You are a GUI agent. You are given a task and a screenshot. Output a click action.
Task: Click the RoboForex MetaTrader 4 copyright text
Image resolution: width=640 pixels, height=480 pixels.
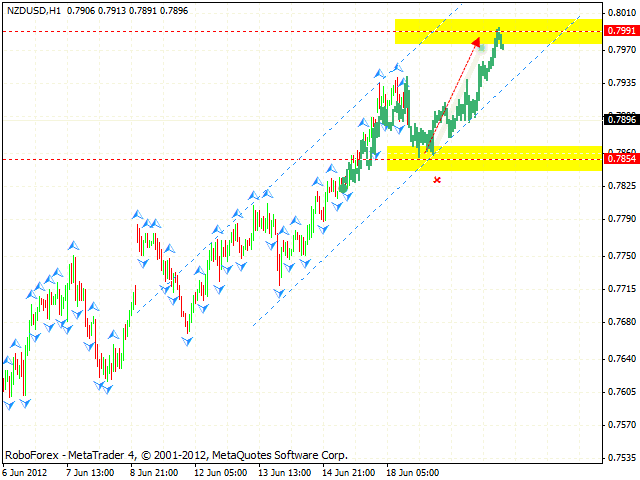[176, 453]
